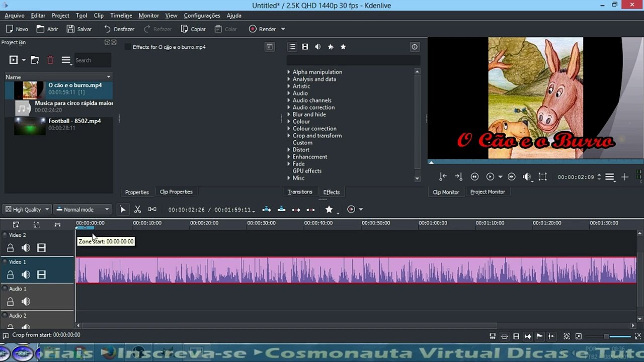644x362 pixels.
Task: Click the plus icon in monitor toolbar
Action: click(x=625, y=176)
